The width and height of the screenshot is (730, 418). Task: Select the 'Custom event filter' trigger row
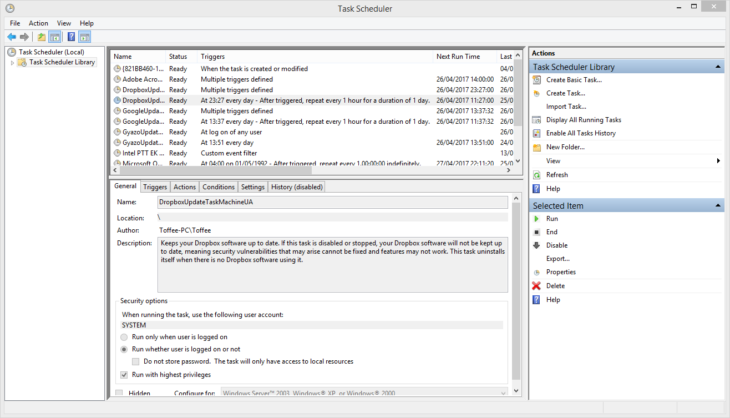[x=313, y=153]
